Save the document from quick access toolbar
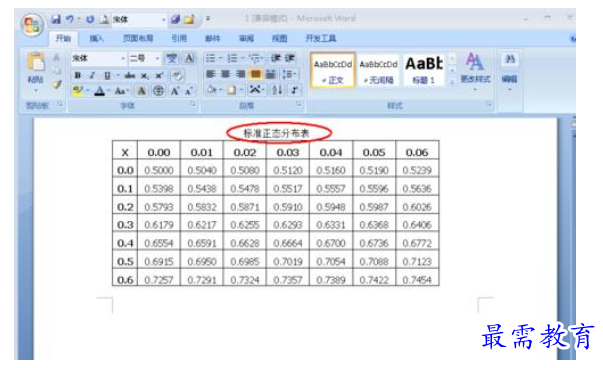Viewport: 603px width, 368px height. (x=56, y=19)
